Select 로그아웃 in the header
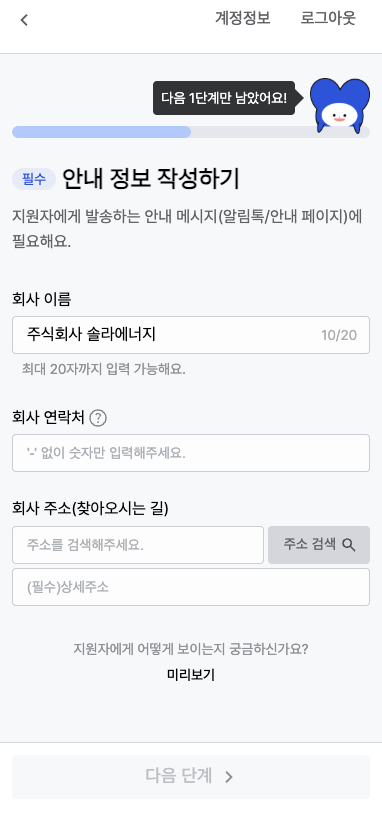Viewport: 382px width, 837px height. tap(328, 19)
